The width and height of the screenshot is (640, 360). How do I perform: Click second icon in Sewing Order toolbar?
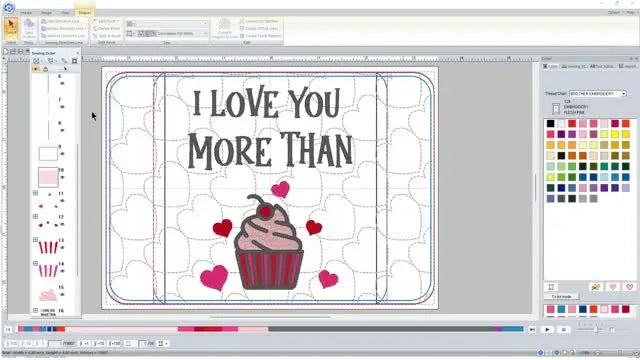51,61
